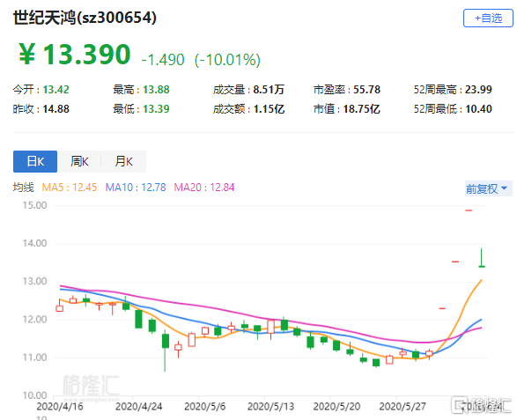
Task: Click the 昨收 value 14.88
Action: pyautogui.click(x=56, y=109)
